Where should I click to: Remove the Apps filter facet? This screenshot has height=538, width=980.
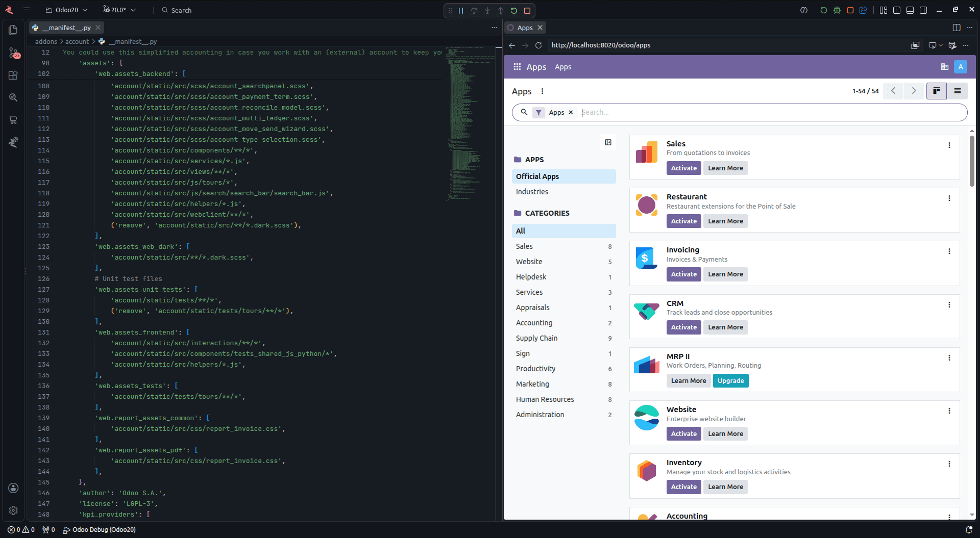[x=571, y=112]
